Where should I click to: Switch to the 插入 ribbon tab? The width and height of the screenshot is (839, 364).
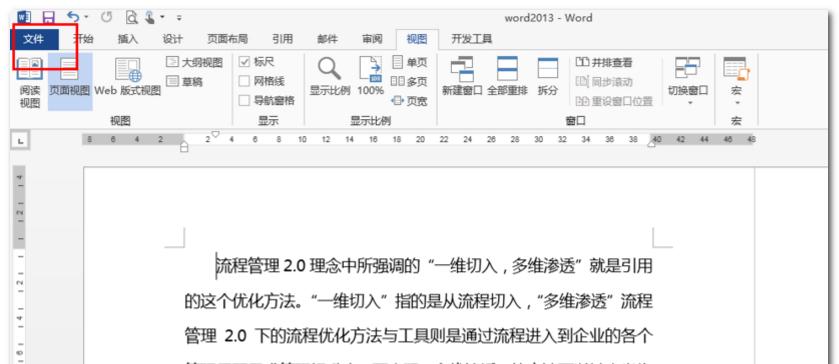click(128, 39)
